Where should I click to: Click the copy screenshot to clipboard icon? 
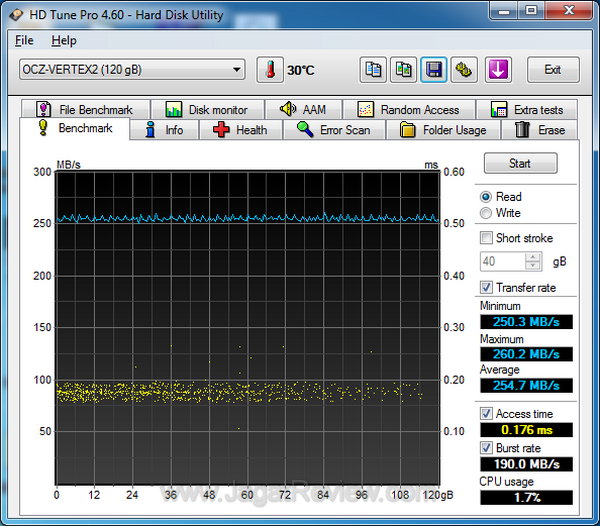[x=403, y=70]
